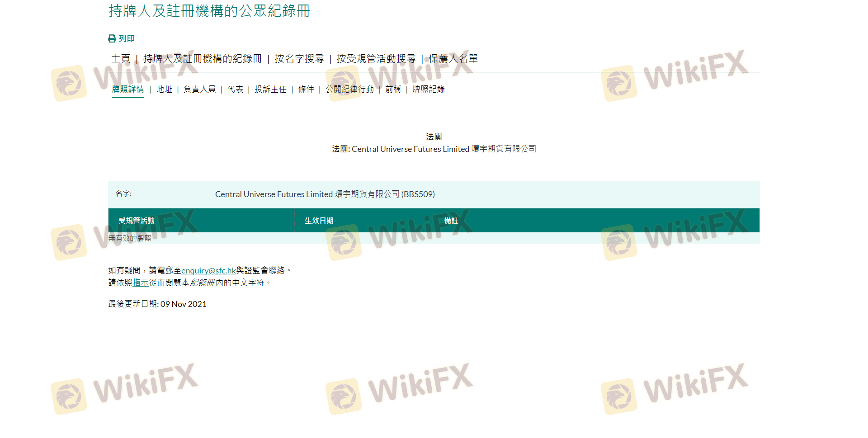Image resolution: width=868 pixels, height=438 pixels.
Task: Open 保薦人名單 sponsor list
Action: pyautogui.click(x=453, y=59)
